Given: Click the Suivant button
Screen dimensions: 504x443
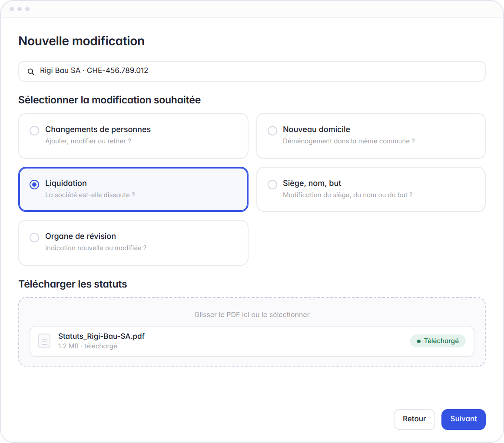Looking at the screenshot, I should click(x=463, y=419).
